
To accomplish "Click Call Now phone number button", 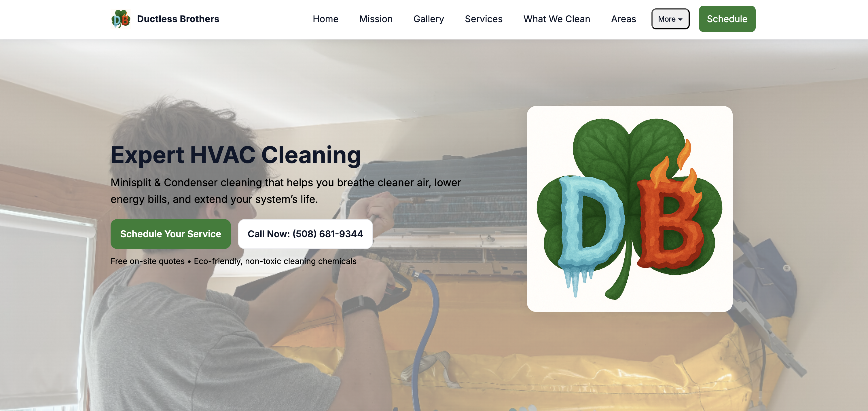I will (x=305, y=234).
